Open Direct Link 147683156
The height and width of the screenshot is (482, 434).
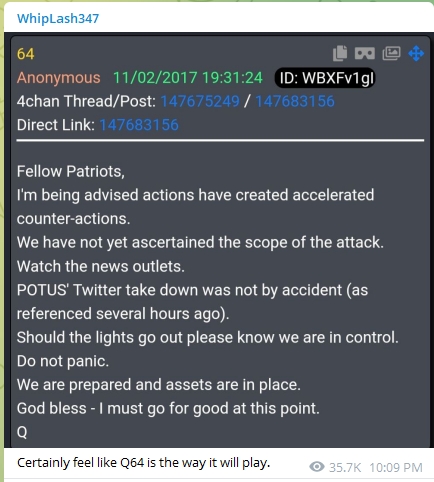coord(139,125)
